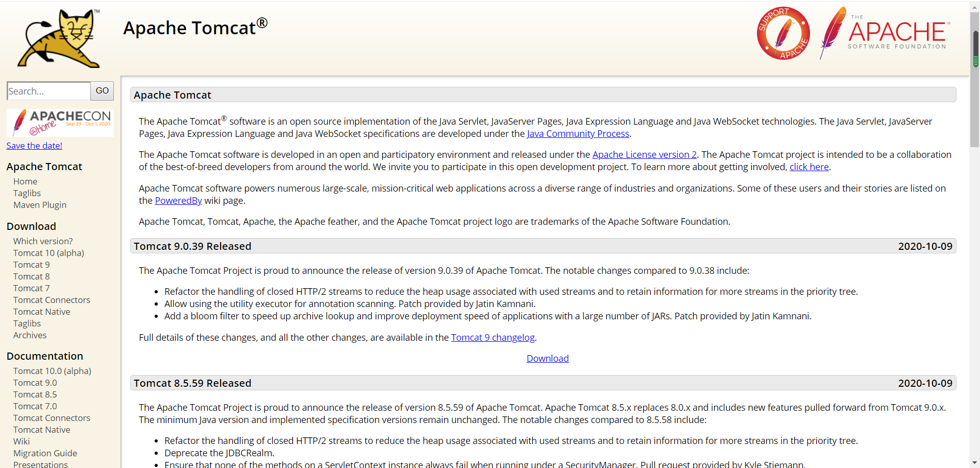Open the Maven Plugin sidebar link
Screen dimensions: 980x468
(40, 205)
